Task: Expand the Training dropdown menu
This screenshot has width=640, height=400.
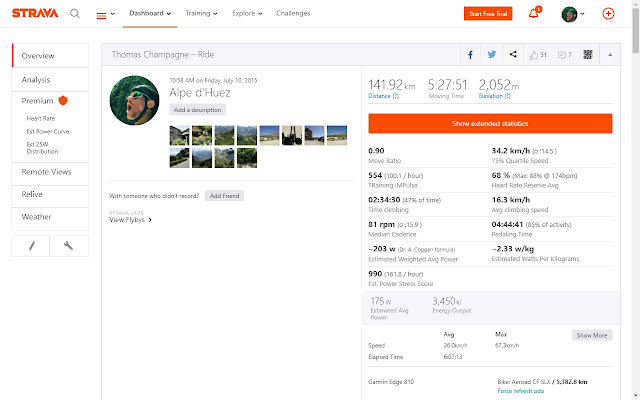Action: pyautogui.click(x=201, y=14)
